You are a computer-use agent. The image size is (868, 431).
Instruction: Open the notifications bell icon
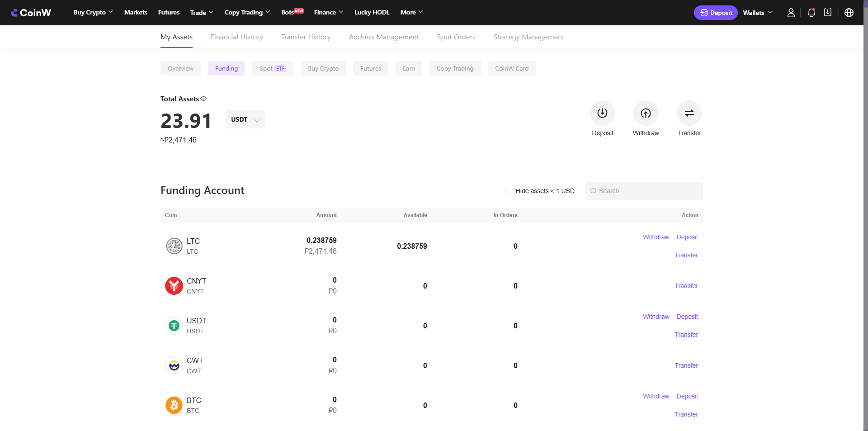click(811, 13)
